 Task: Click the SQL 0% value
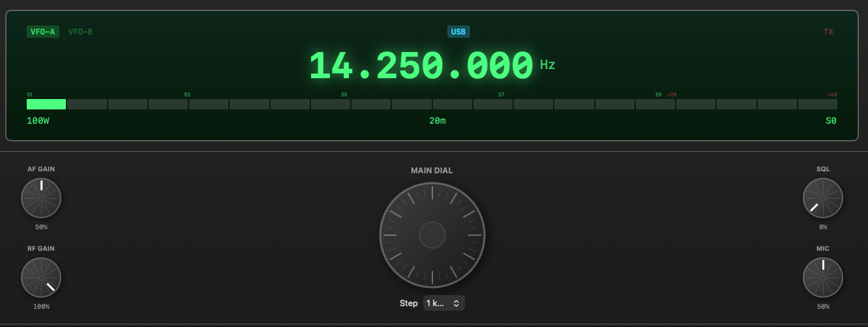tap(823, 227)
